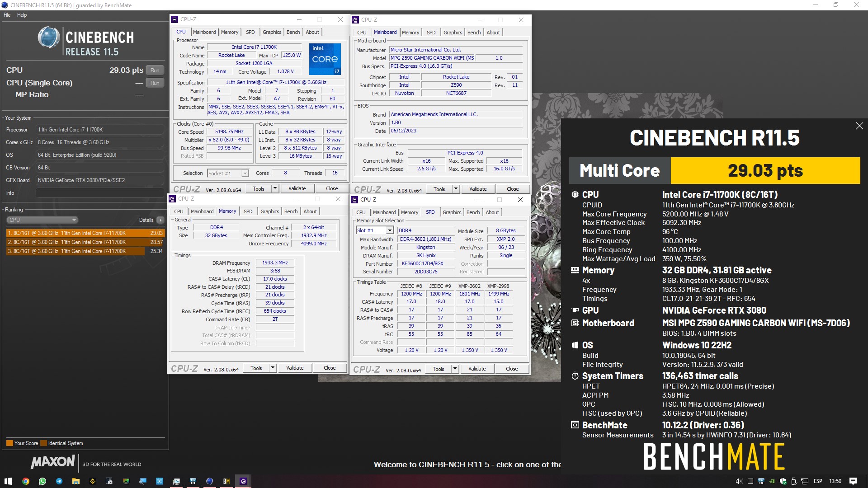Close the BenchMate result panel with the X
The width and height of the screenshot is (868, 488).
point(859,126)
